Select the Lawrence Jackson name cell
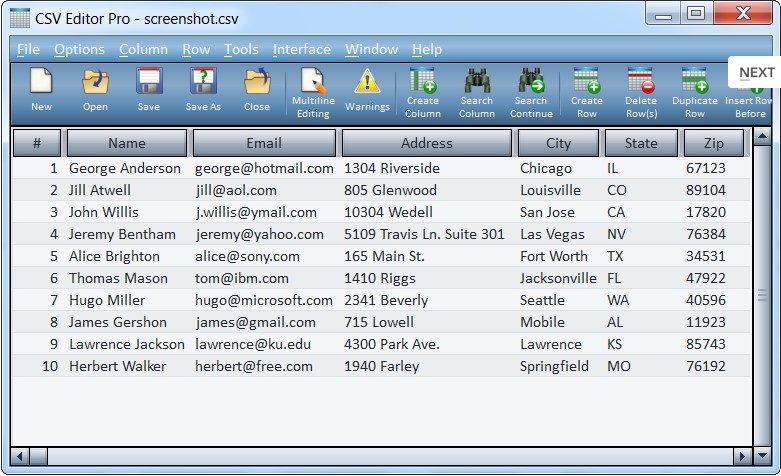The height and width of the screenshot is (476, 781). [127, 344]
